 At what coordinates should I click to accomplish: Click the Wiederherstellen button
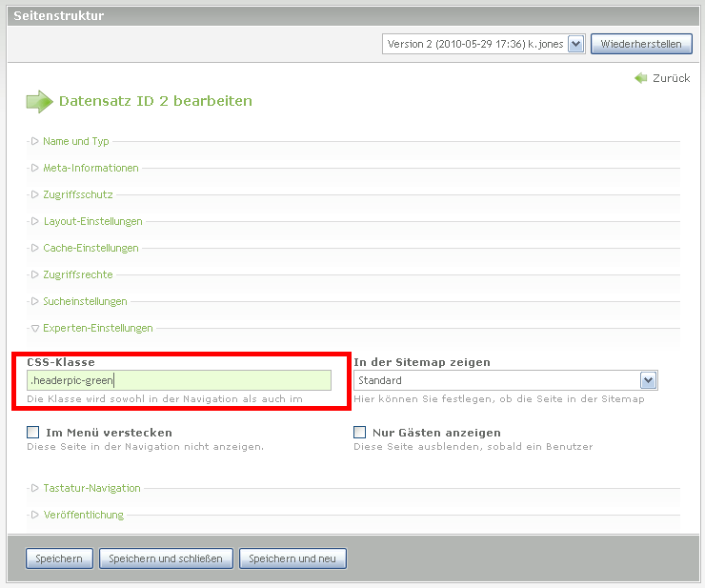pos(640,44)
